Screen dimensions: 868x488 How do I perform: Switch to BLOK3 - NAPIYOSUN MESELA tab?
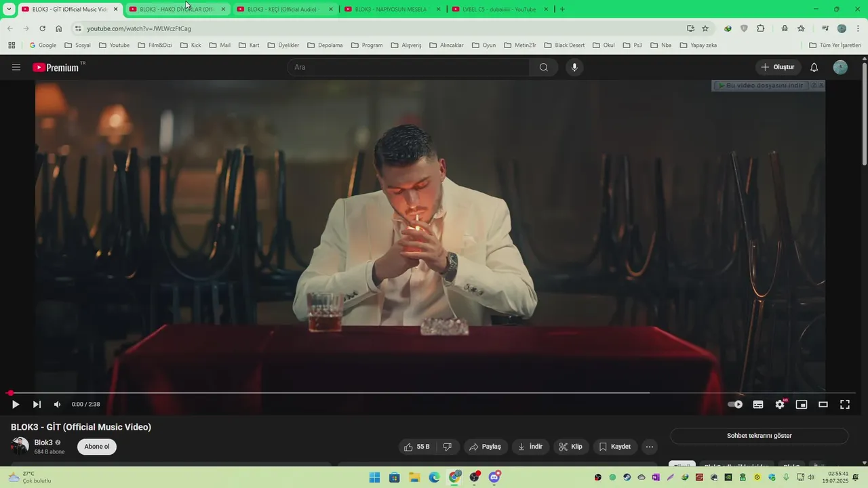[x=391, y=9]
